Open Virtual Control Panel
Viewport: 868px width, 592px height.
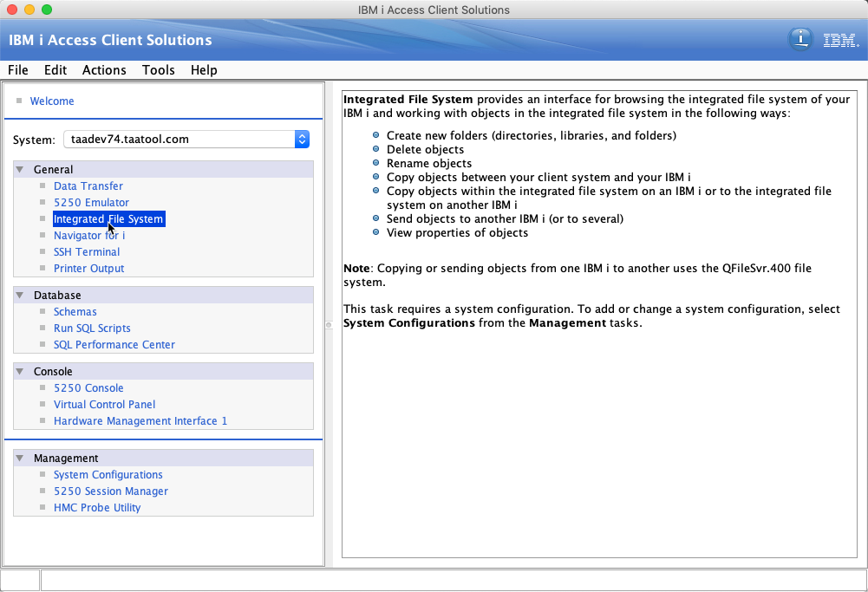[105, 405]
